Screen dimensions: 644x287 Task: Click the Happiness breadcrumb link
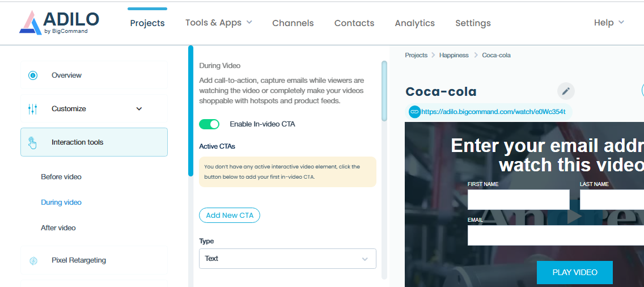[454, 55]
